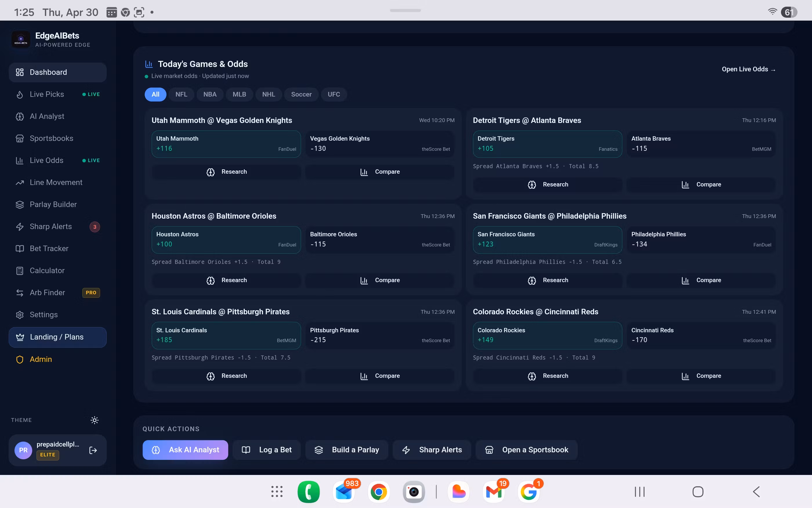The height and width of the screenshot is (508, 812).
Task: Select Baltimore Orioles -115 odds
Action: 380,240
